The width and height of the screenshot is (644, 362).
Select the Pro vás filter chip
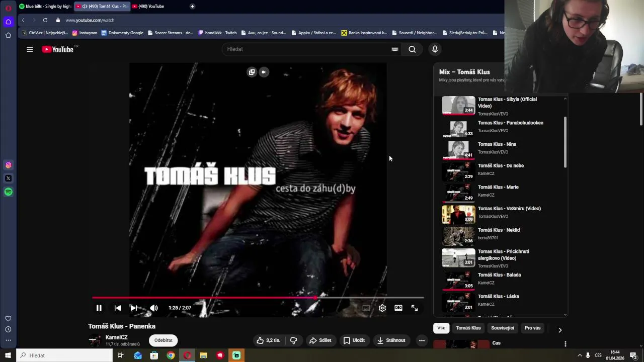[533, 328]
